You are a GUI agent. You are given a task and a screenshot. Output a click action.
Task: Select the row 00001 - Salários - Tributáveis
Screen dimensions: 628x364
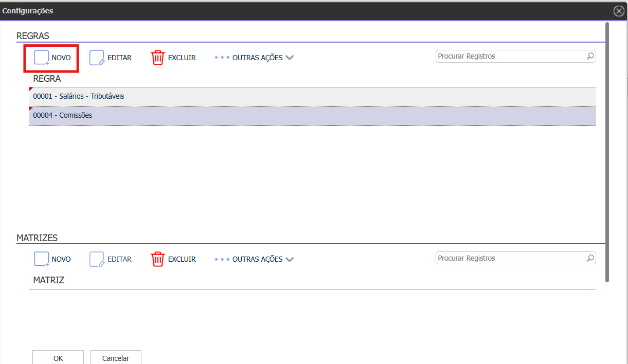click(79, 96)
